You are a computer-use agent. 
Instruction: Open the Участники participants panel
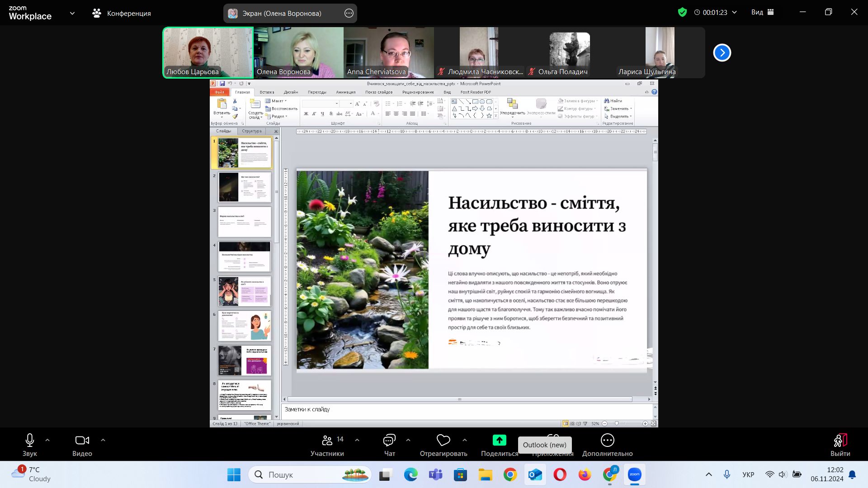click(327, 441)
